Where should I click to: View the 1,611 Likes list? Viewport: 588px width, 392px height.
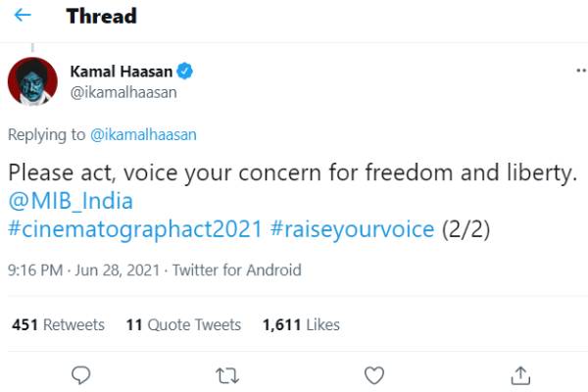click(x=301, y=324)
